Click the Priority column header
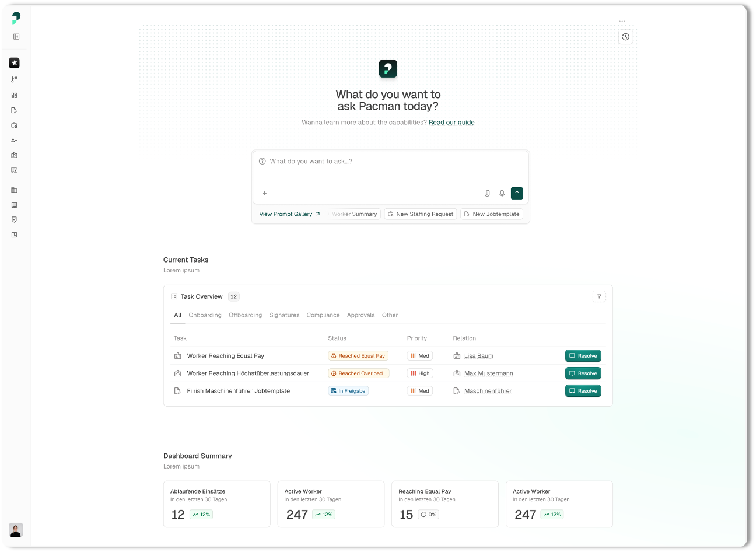Screen dimensions: 756x552 click(x=417, y=338)
